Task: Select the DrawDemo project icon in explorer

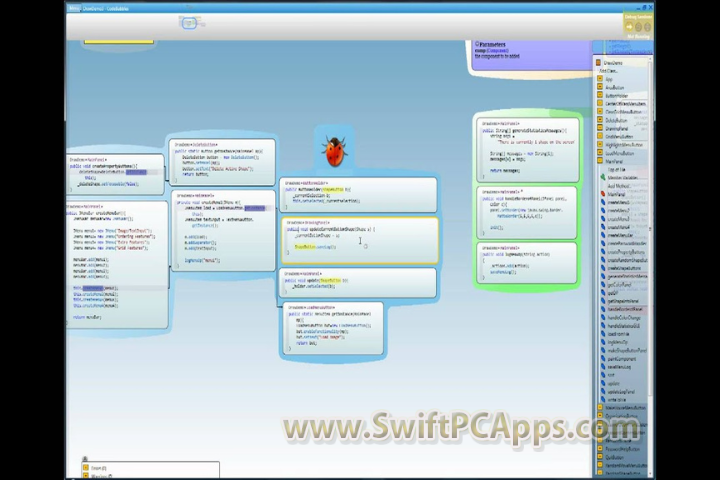Action: (598, 63)
